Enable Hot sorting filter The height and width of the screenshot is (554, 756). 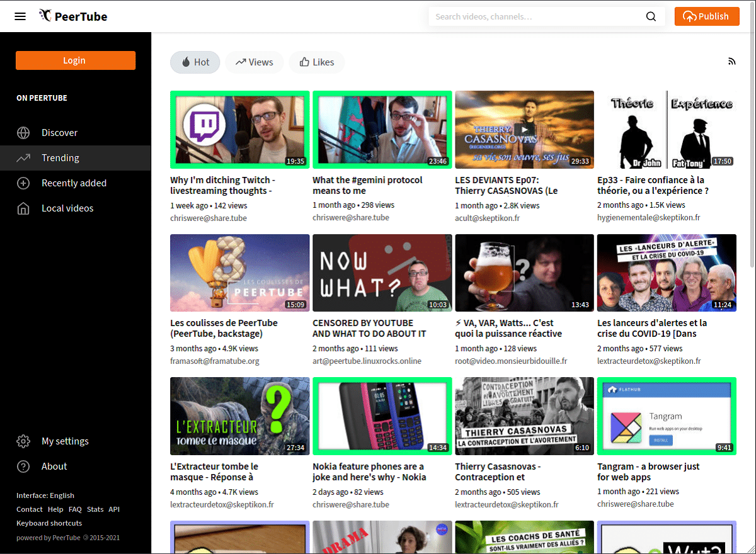195,62
